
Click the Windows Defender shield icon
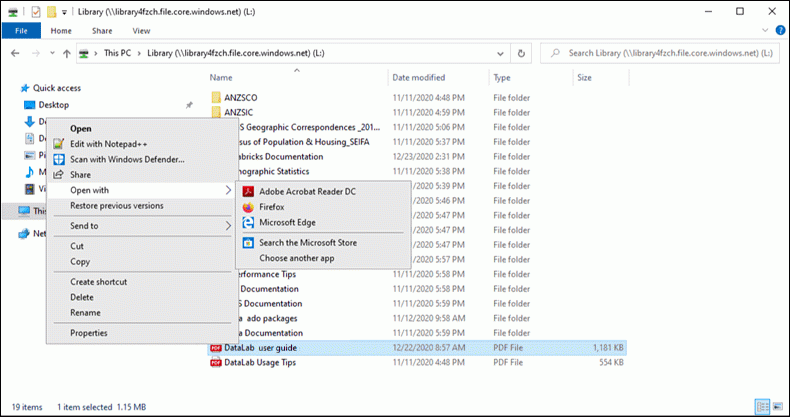(59, 160)
